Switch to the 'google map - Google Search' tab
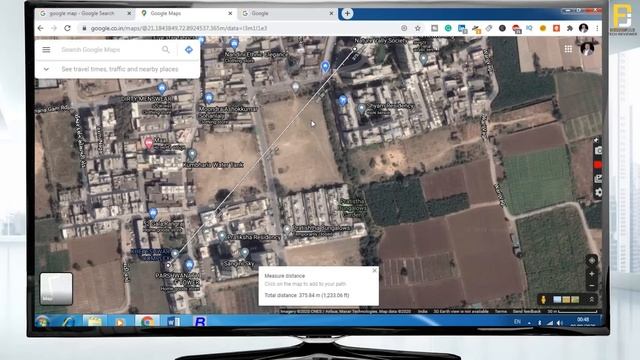 [85, 13]
